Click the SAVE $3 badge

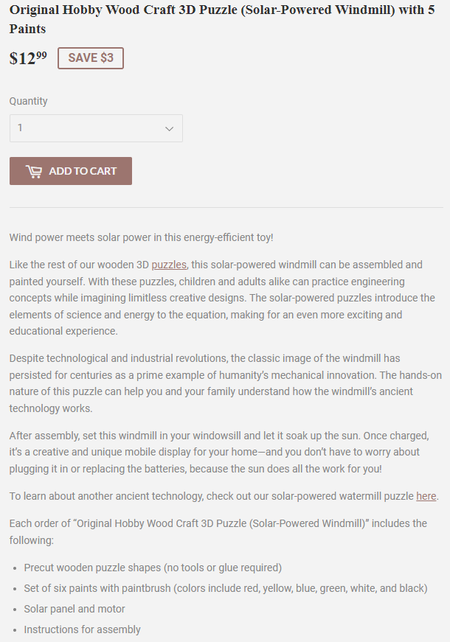click(90, 58)
